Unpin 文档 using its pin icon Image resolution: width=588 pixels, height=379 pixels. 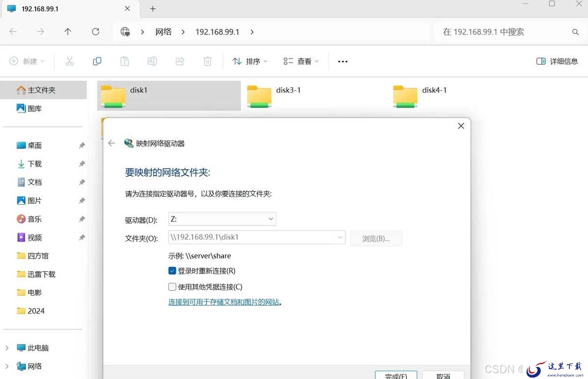coord(82,182)
